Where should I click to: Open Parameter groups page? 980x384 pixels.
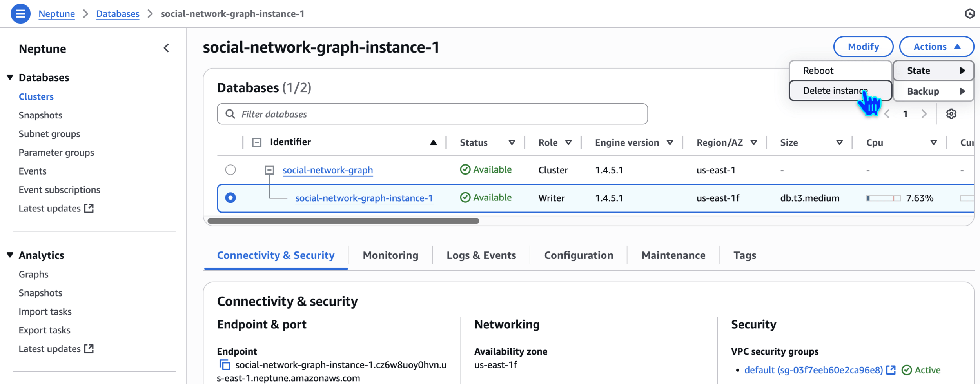point(56,153)
